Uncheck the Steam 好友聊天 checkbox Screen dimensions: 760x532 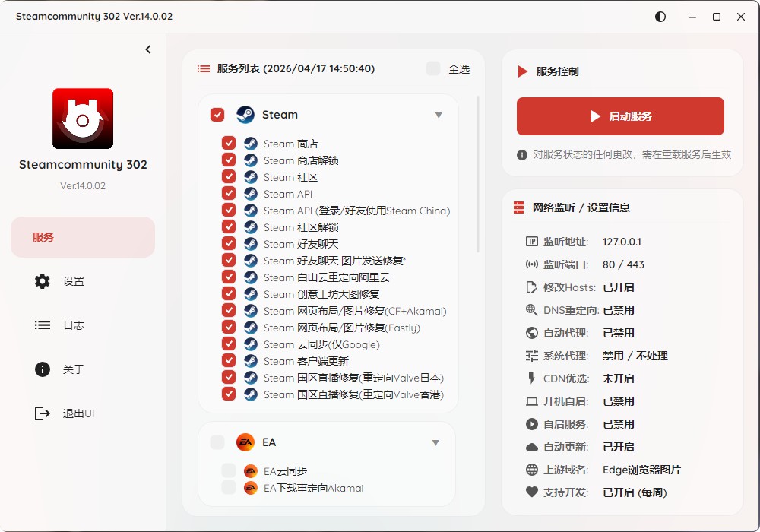pyautogui.click(x=229, y=244)
